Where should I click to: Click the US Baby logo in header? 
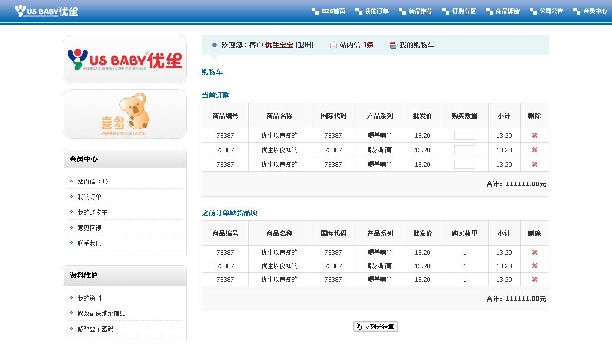[x=46, y=11]
